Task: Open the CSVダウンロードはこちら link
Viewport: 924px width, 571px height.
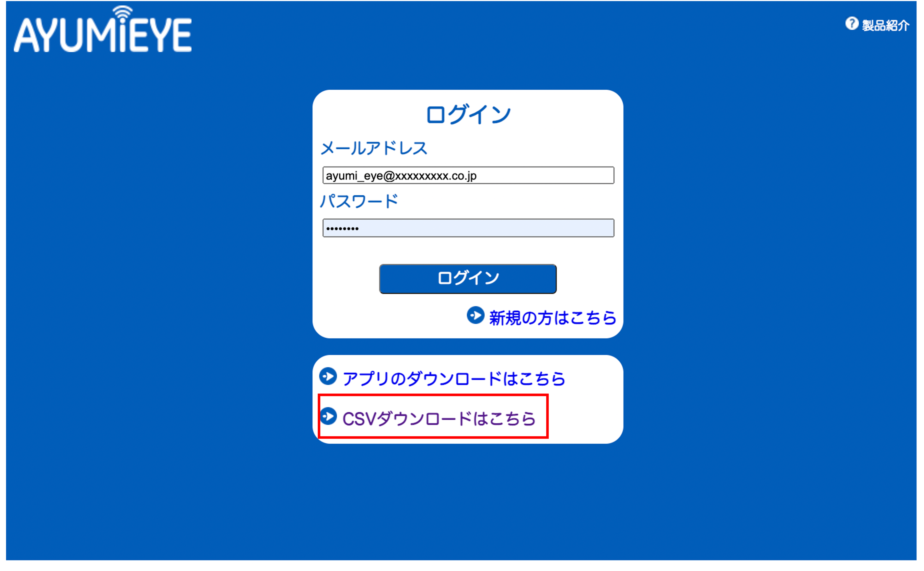Action: [x=439, y=419]
